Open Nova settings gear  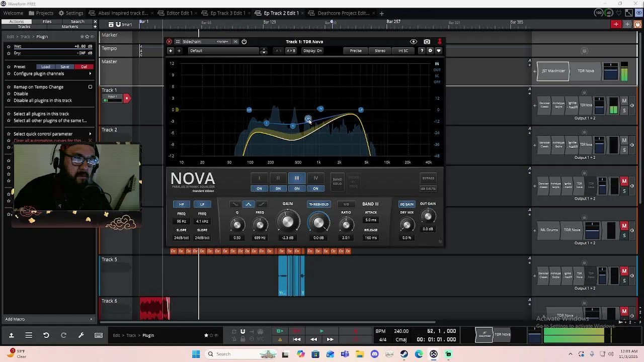(430, 51)
